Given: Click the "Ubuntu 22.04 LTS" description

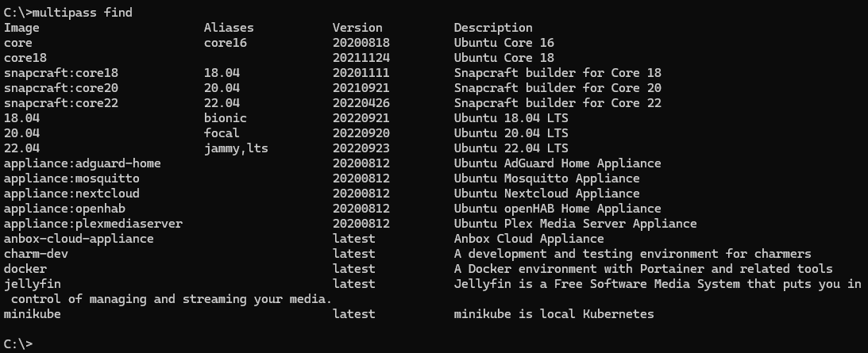Looking at the screenshot, I should coord(511,148).
